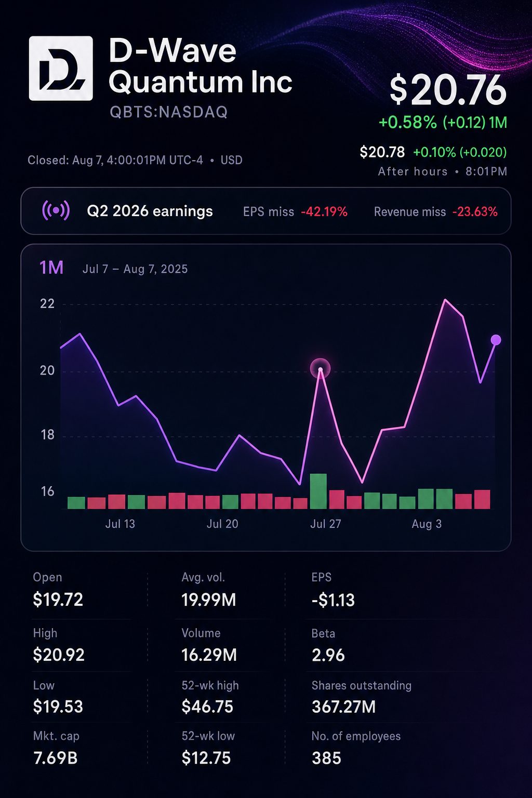Click the tall green Jul 27 volume bar
The height and width of the screenshot is (798, 532).
coord(318,491)
